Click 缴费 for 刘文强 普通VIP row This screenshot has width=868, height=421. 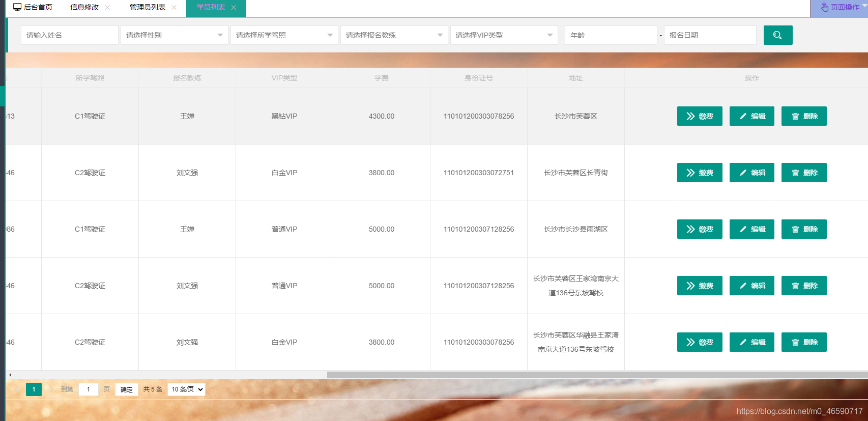coord(700,286)
